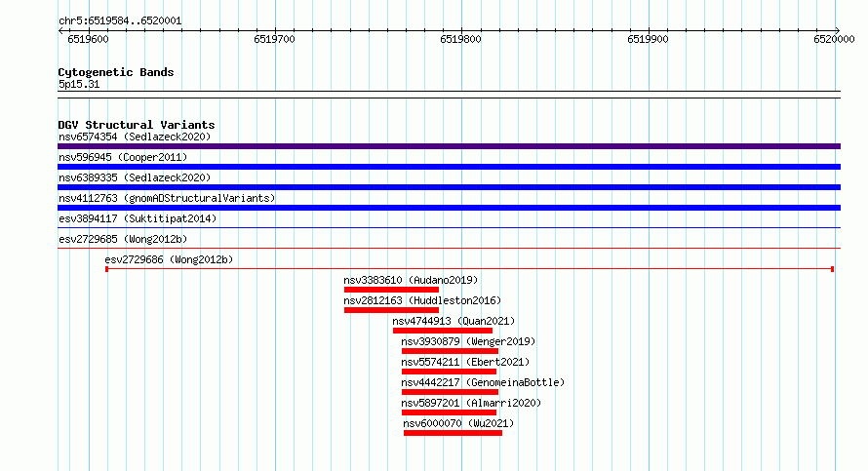Click the blue nsv596945 variant bar
The height and width of the screenshot is (471, 868).
pos(449,167)
